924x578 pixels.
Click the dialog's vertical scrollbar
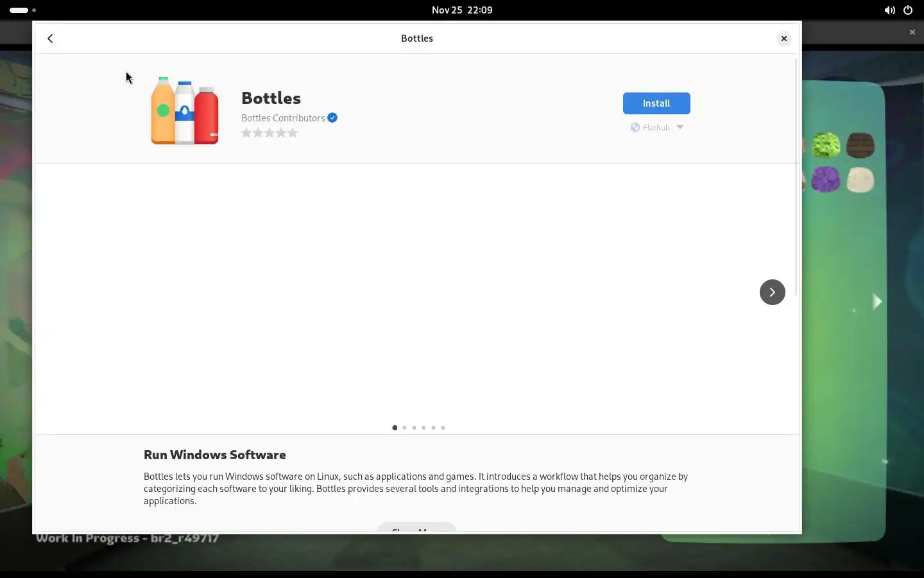[x=796, y=177]
